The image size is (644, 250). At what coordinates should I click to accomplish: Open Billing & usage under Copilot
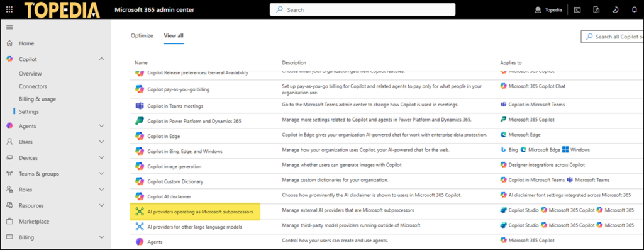coord(37,99)
